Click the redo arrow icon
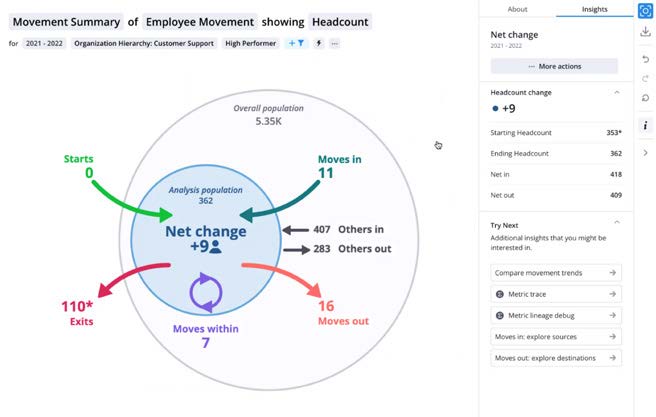The height and width of the screenshot is (417, 656). tap(645, 78)
